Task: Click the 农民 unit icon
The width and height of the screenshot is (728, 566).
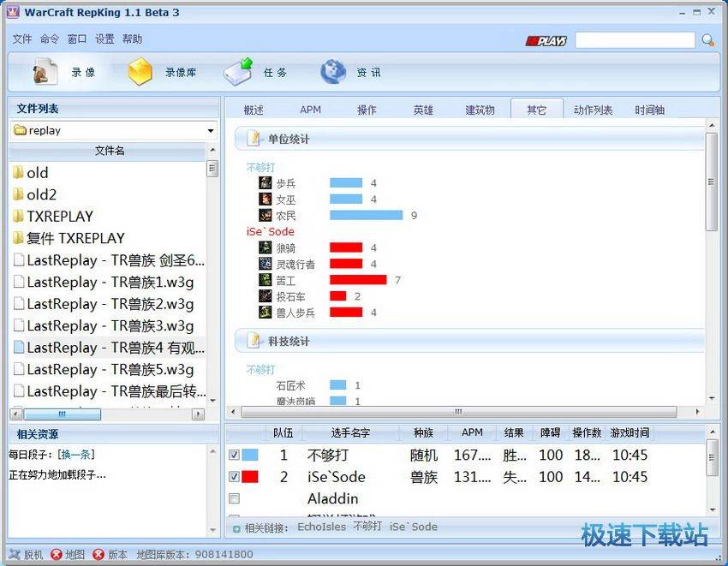Action: (266, 216)
